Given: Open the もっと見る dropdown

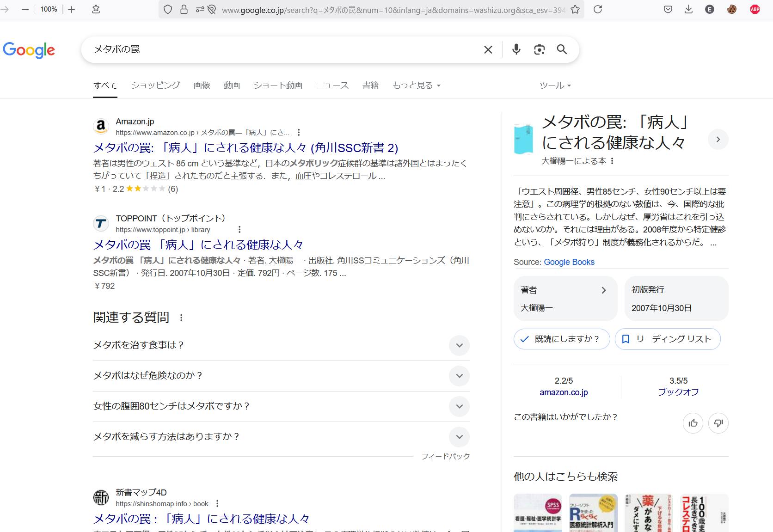Looking at the screenshot, I should pos(417,86).
